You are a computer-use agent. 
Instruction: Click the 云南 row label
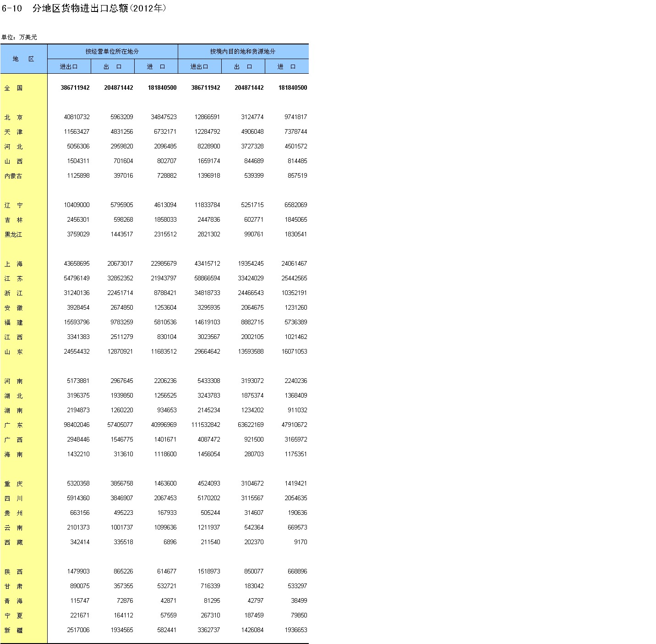(x=14, y=528)
